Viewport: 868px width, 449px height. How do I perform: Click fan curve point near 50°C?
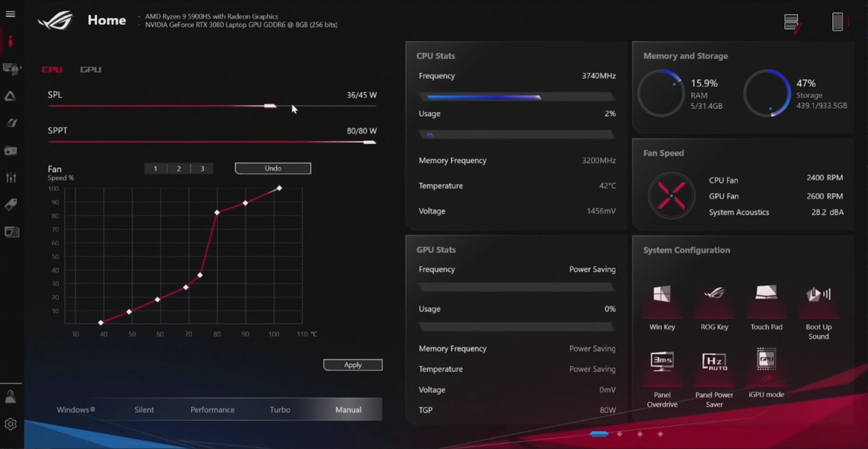129,312
